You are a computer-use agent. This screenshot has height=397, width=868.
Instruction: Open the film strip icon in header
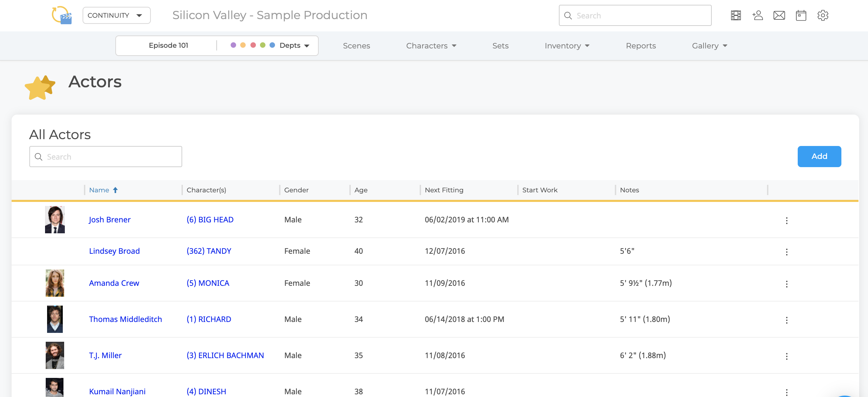pyautogui.click(x=736, y=15)
